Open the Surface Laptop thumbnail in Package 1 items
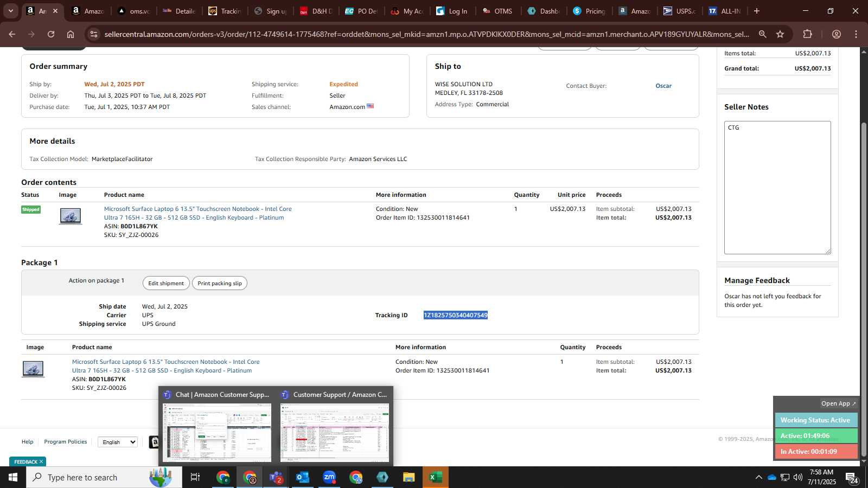The image size is (868, 488). pos(33,369)
